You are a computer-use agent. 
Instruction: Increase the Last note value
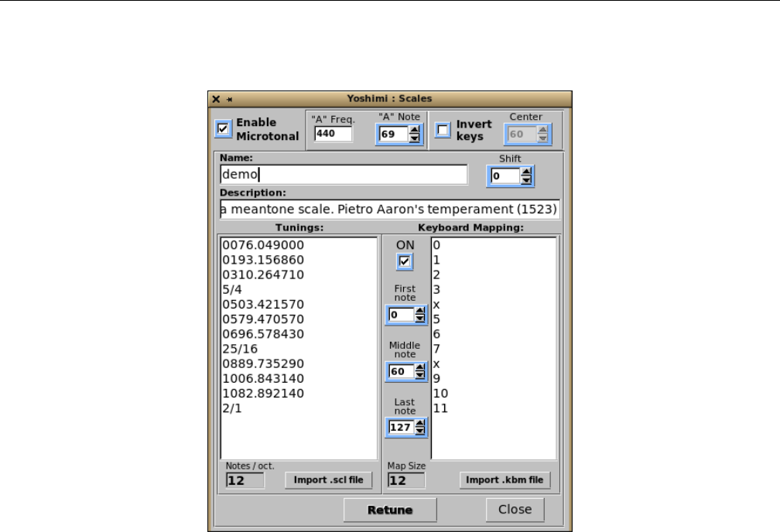420,424
